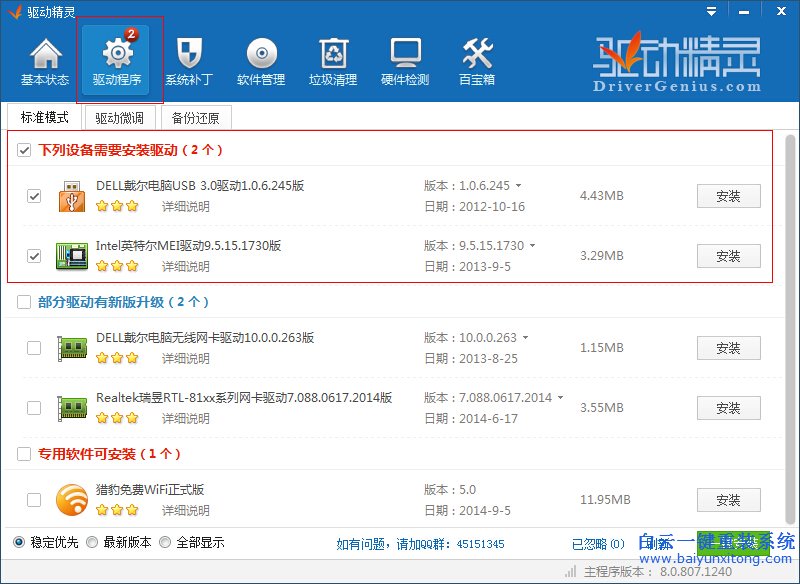Uncheck the DELL USB 3.0 driver checkbox
800x584 pixels.
pyautogui.click(x=34, y=195)
